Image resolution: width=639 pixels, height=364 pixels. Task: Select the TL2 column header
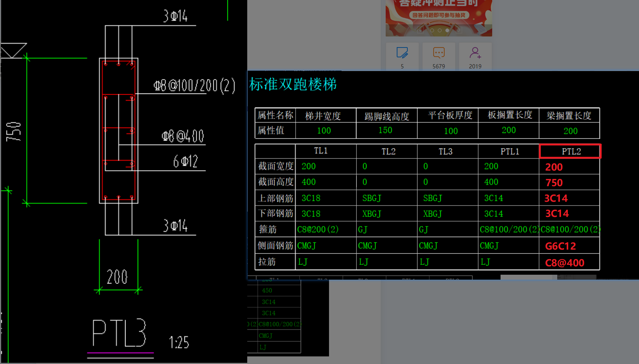point(388,151)
